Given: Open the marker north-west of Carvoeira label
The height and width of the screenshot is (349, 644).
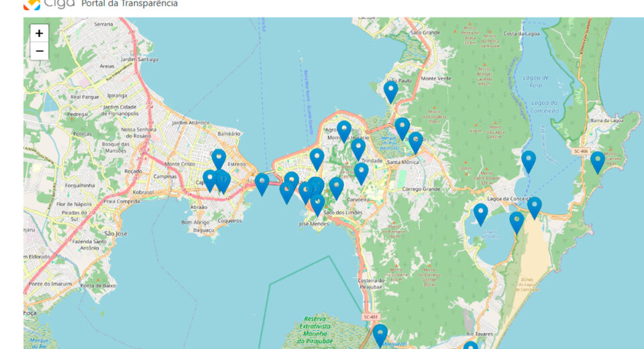Looking at the screenshot, I should pos(336,189).
